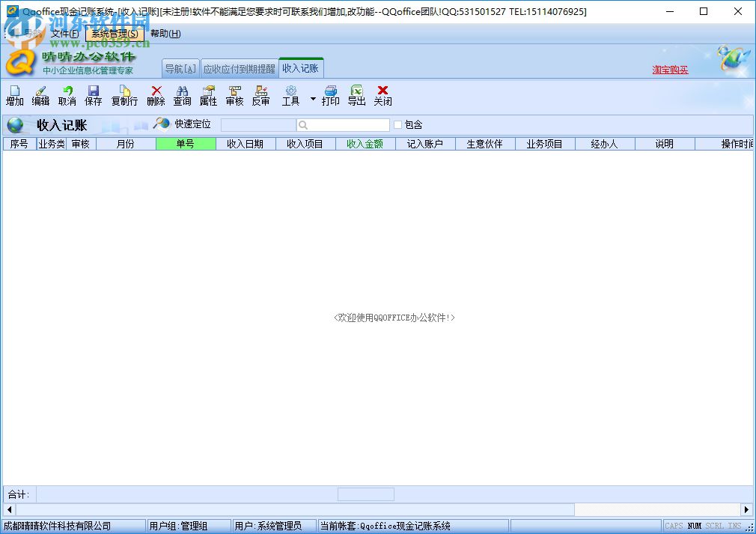This screenshot has width=756, height=534.
Task: Open the 文件(F) menu
Action: [64, 34]
